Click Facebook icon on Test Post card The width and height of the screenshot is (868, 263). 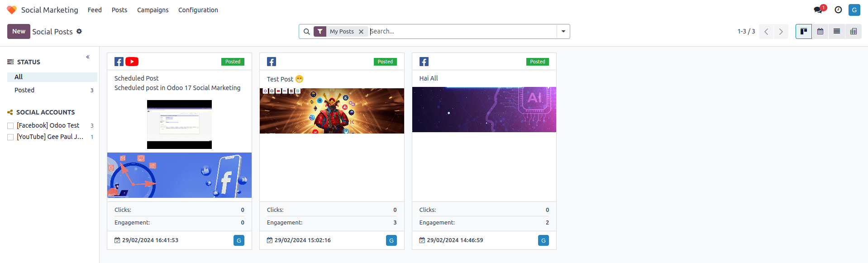[272, 62]
